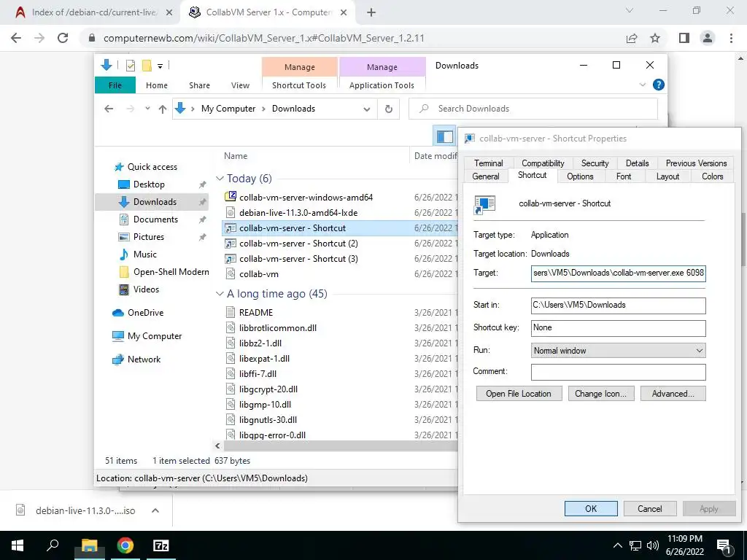The width and height of the screenshot is (747, 560).
Task: Click the Shortcut key field
Action: (x=618, y=328)
